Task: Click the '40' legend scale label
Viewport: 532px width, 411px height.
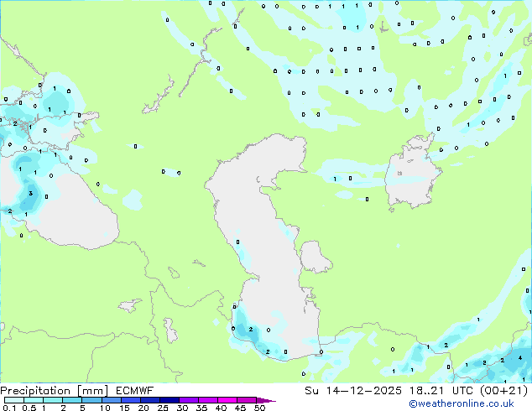Action: point(221,408)
